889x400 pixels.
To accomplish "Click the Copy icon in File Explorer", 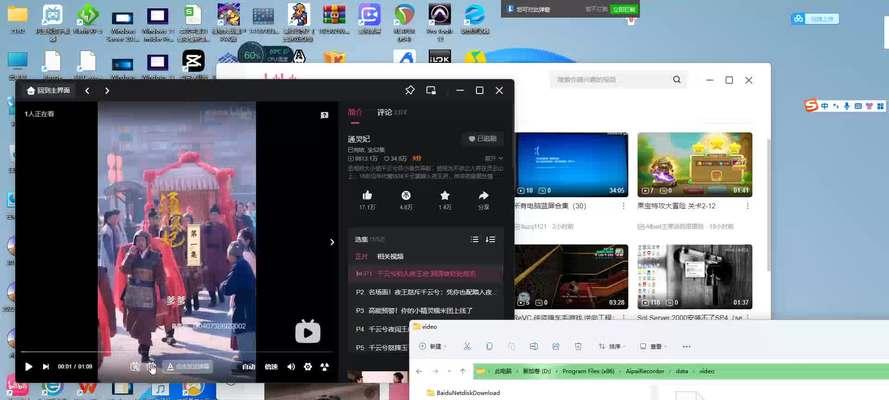I will [489, 346].
